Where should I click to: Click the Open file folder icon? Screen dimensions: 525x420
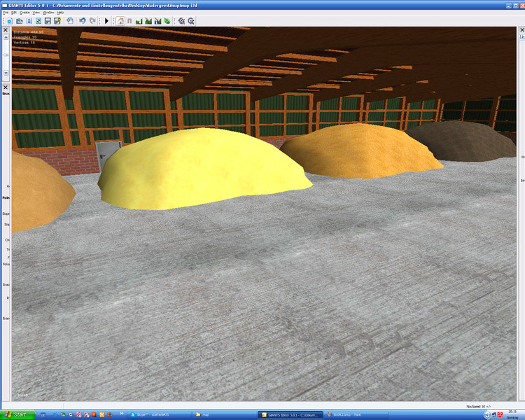pyautogui.click(x=20, y=21)
